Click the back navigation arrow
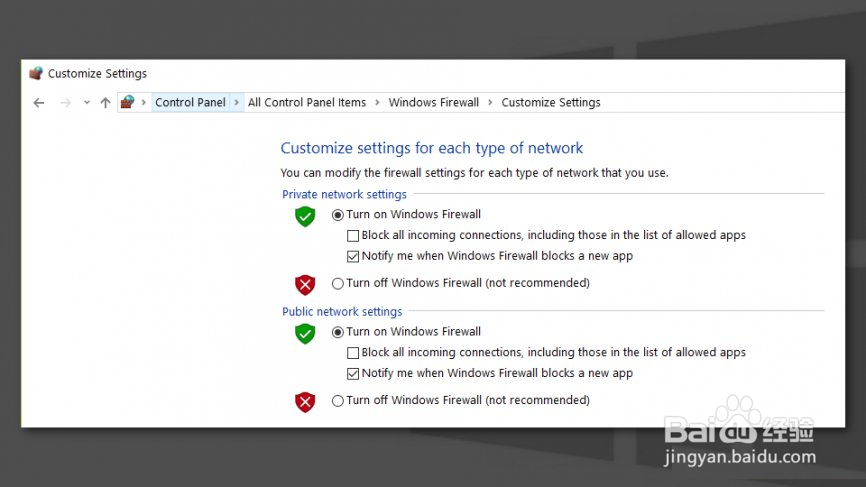Image resolution: width=866 pixels, height=487 pixels. [x=39, y=102]
